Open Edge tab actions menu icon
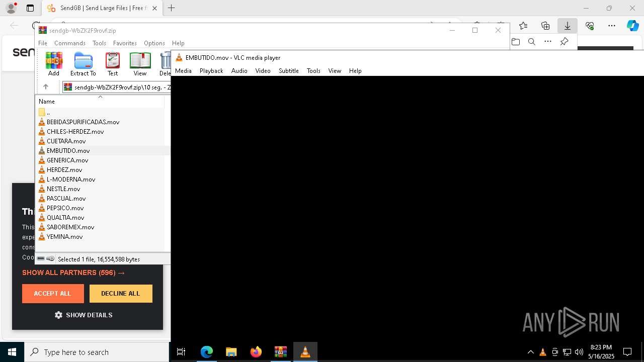Screen dimensions: 644x362 click(30, 8)
